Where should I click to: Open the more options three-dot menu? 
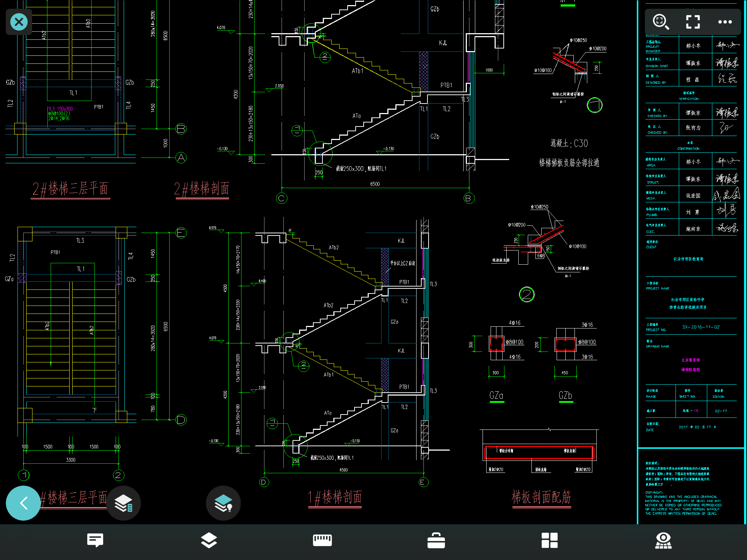tap(725, 22)
